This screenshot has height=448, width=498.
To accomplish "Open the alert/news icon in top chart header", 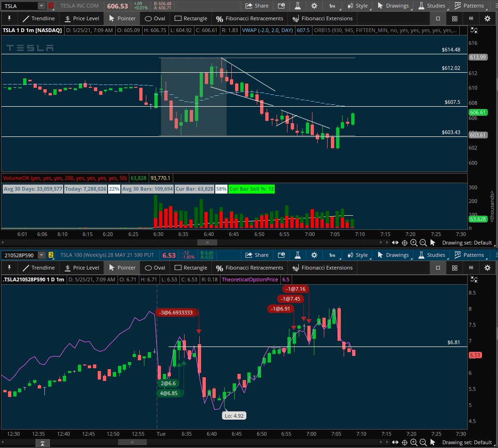I will [x=281, y=6].
